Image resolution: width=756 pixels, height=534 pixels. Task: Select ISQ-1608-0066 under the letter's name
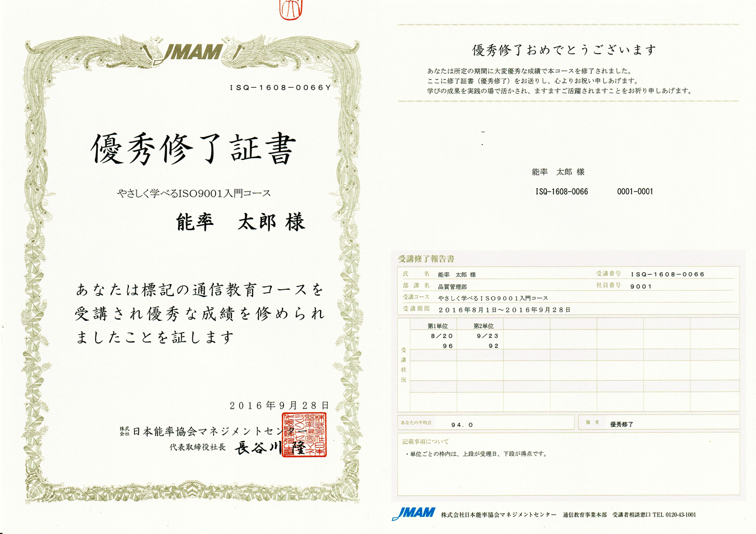561,191
